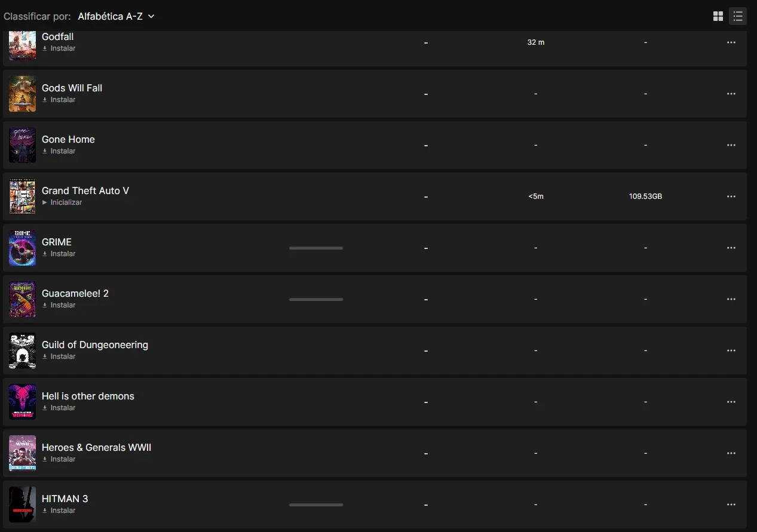Viewport: 757px width, 532px height.
Task: Switch to list view layout
Action: click(738, 16)
